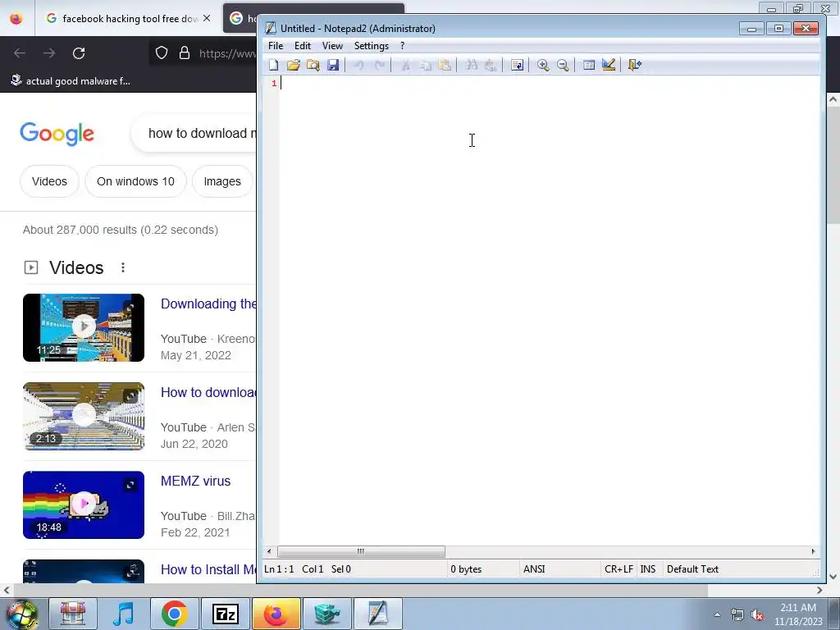The image size is (840, 630).
Task: Click the network tray icon
Action: coord(737,615)
